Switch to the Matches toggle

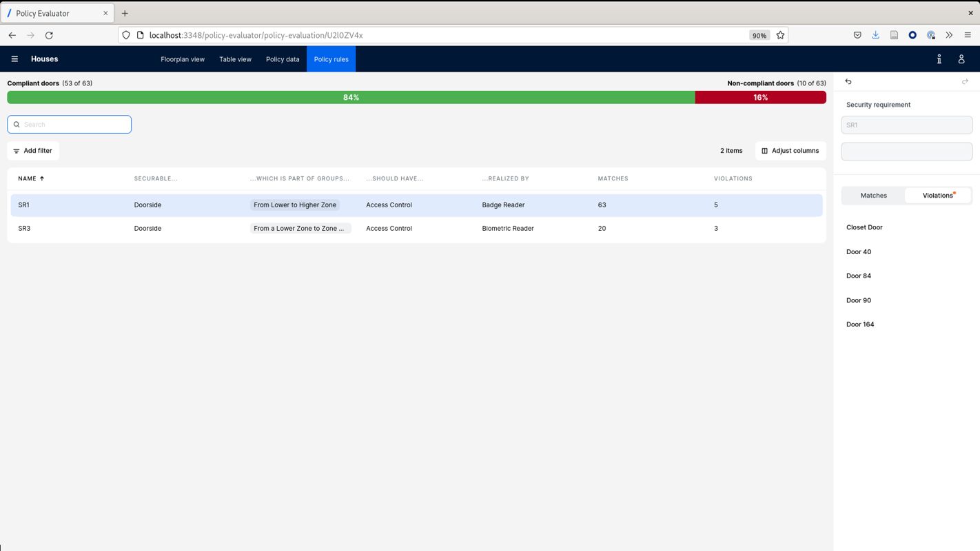coord(873,195)
